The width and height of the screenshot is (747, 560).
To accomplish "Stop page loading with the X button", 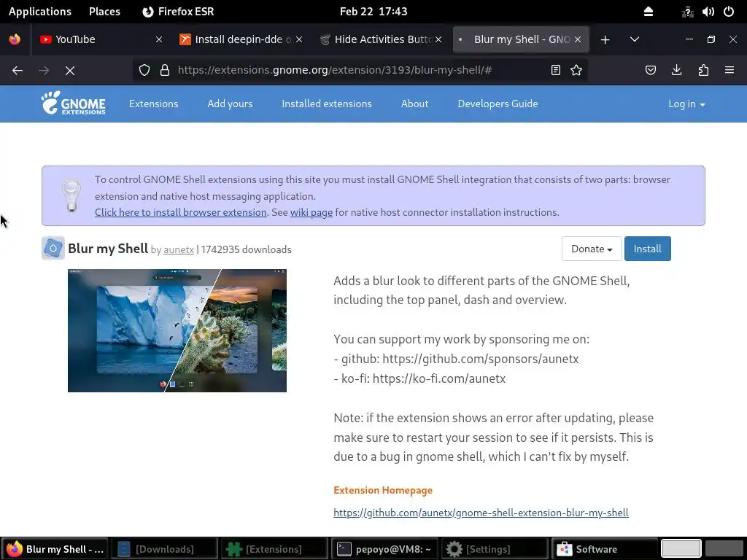I will [x=70, y=71].
